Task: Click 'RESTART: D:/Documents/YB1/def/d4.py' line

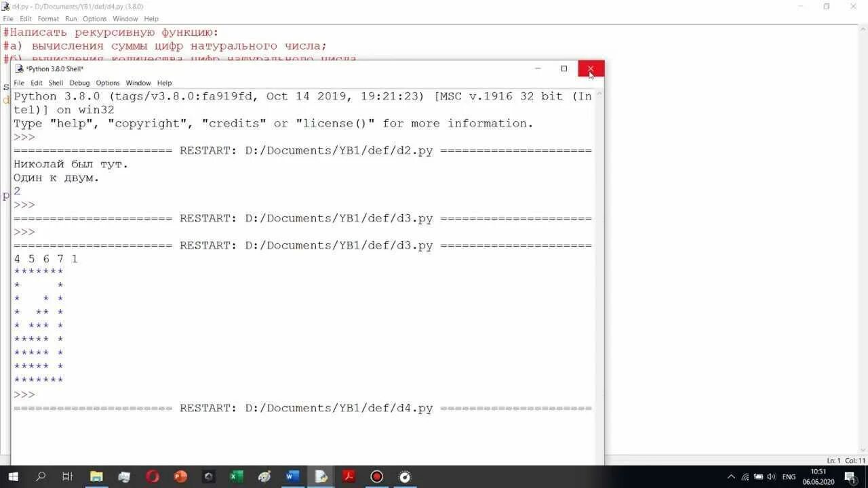Action: [x=302, y=408]
